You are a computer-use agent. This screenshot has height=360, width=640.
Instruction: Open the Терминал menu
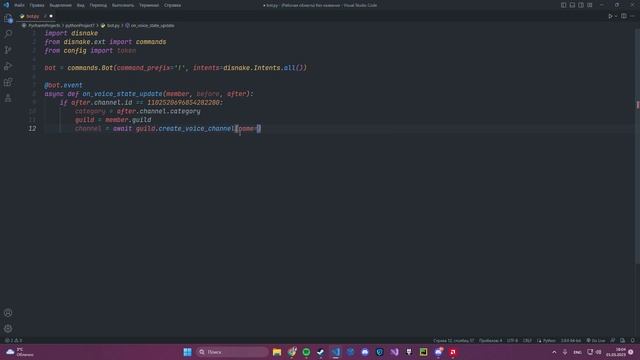[149, 5]
